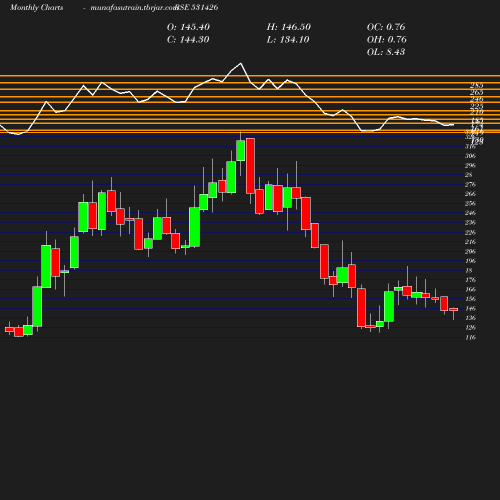This screenshot has width=500, height=500.
Task: Click the "OL: 8.43" readout
Action: pyautogui.click(x=386, y=52)
